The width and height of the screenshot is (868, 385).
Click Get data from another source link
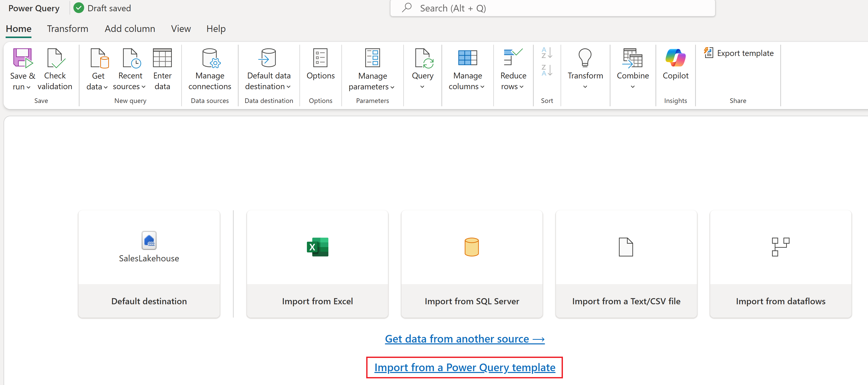[464, 339]
